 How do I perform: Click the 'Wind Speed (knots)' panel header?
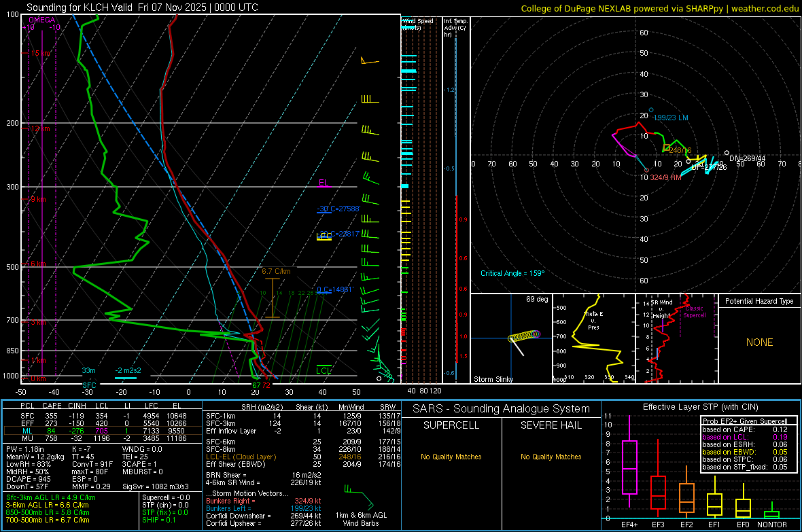(418, 24)
